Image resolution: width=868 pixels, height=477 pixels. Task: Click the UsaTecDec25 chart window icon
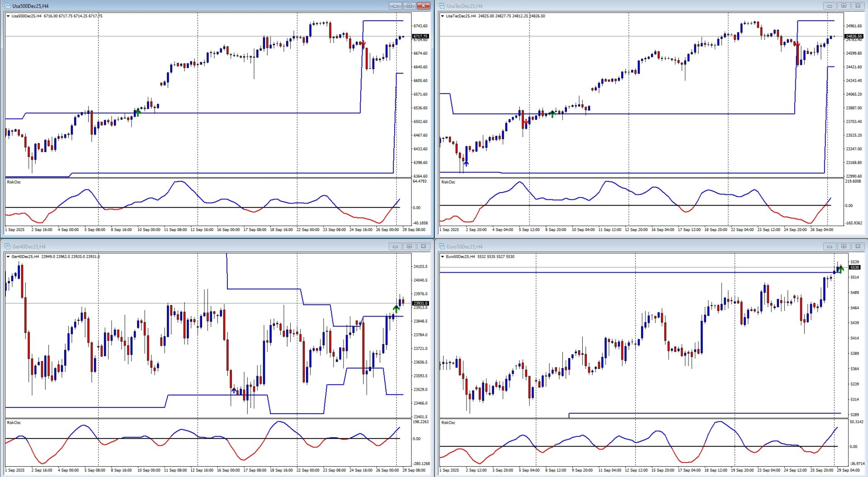(442, 6)
